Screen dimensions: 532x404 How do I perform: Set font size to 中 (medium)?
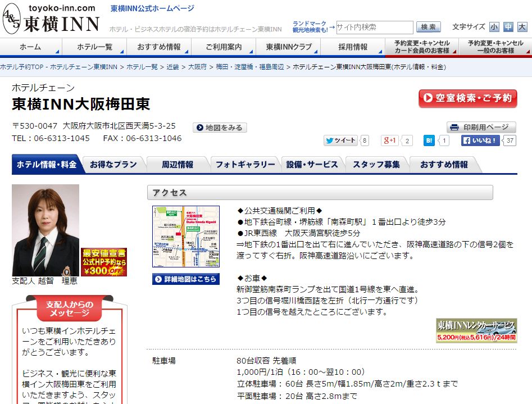pyautogui.click(x=508, y=27)
